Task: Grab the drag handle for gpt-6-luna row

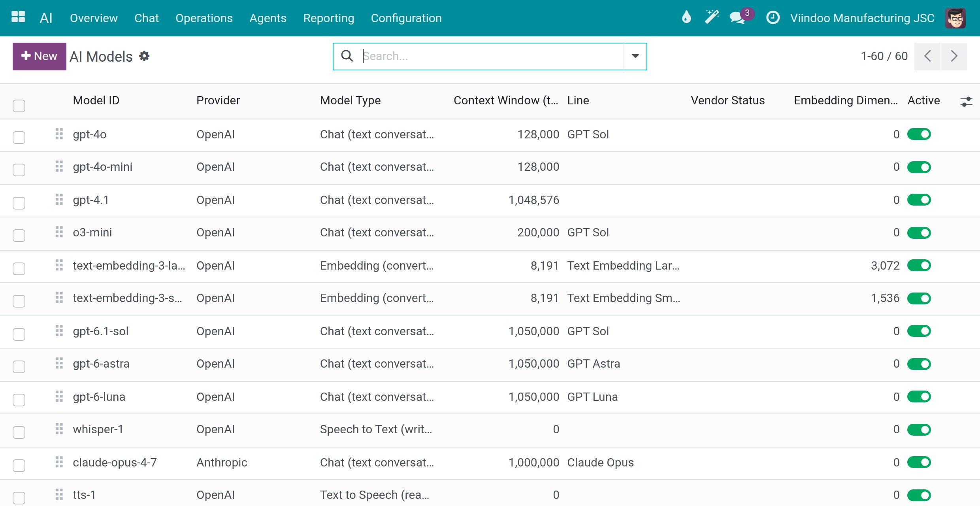Action: coord(59,396)
